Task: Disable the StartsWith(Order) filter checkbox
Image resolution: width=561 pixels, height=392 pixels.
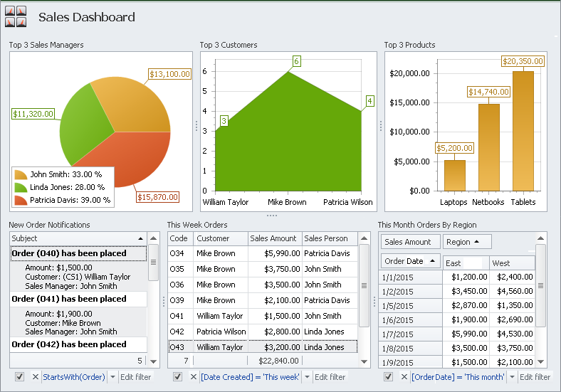Action: pyautogui.click(x=20, y=377)
